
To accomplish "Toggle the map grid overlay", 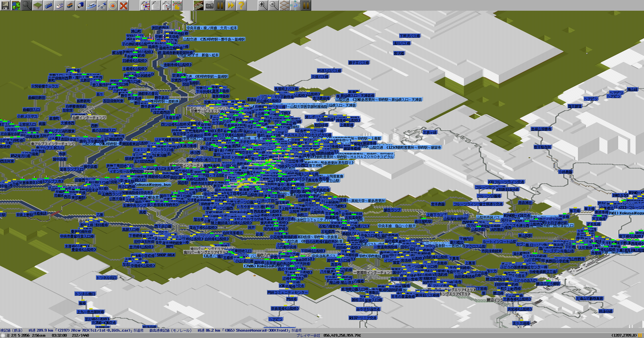I will 284,5.
